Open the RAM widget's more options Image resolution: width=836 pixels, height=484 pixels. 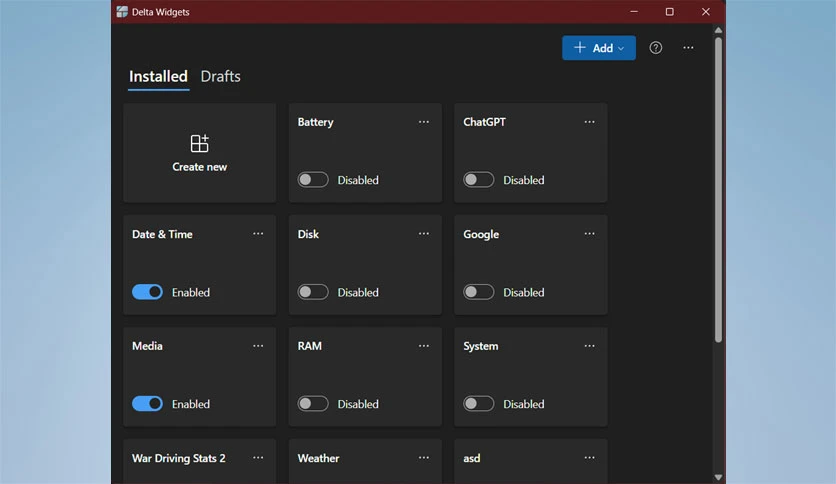424,346
